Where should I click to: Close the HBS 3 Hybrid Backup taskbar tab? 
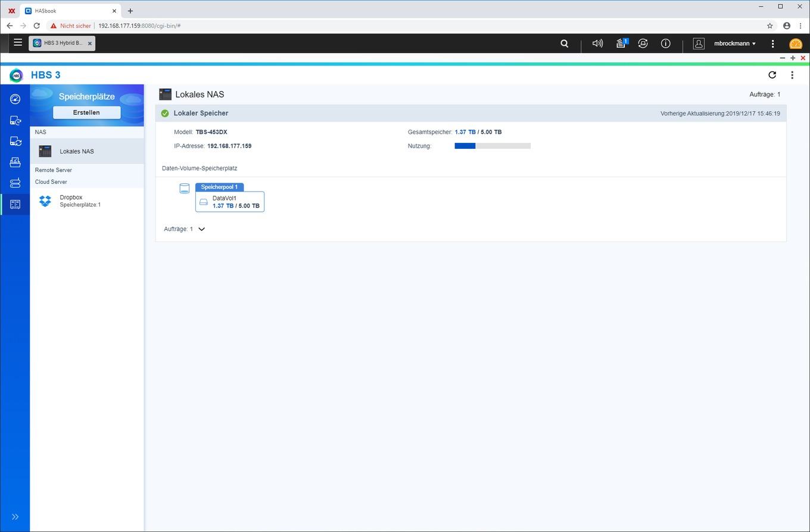point(90,43)
